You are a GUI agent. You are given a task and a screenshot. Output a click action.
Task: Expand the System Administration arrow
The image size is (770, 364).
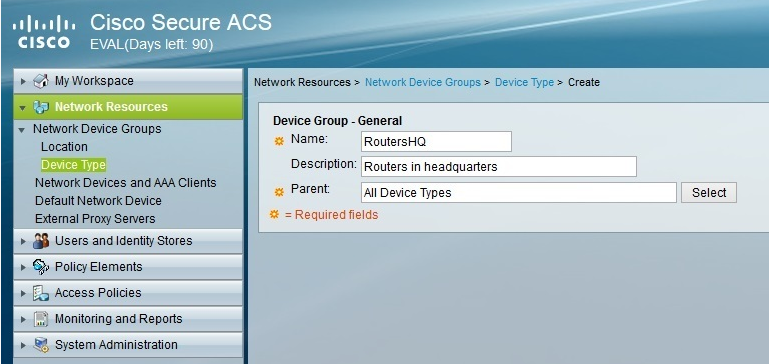pos(23,345)
